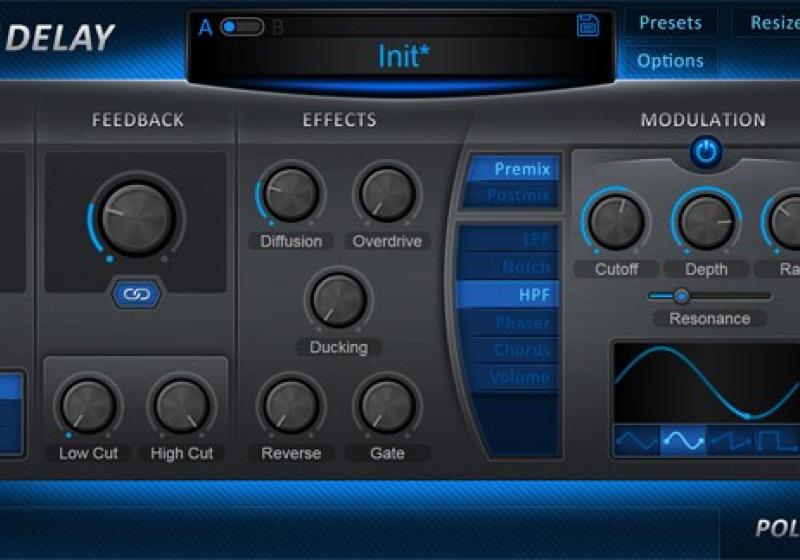This screenshot has height=560, width=800.
Task: Click the Depth label
Action: coord(706,269)
